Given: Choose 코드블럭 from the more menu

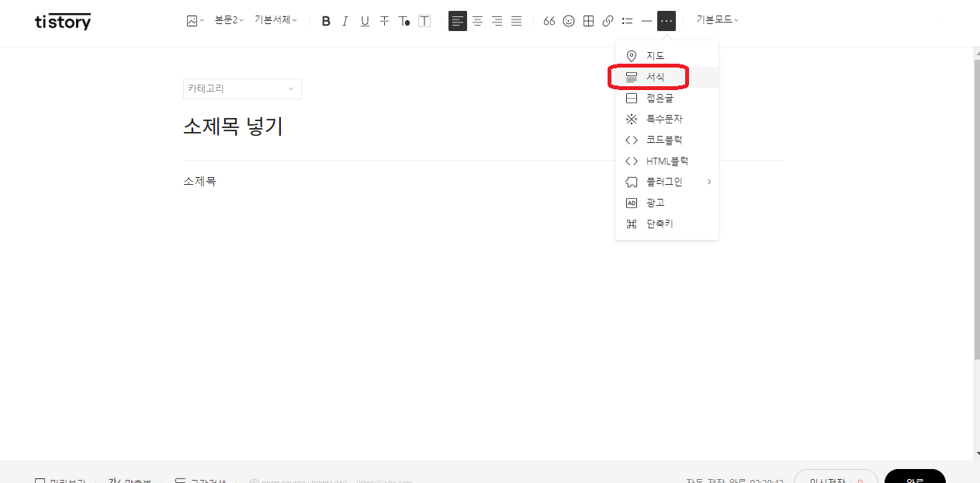Looking at the screenshot, I should pyautogui.click(x=667, y=140).
